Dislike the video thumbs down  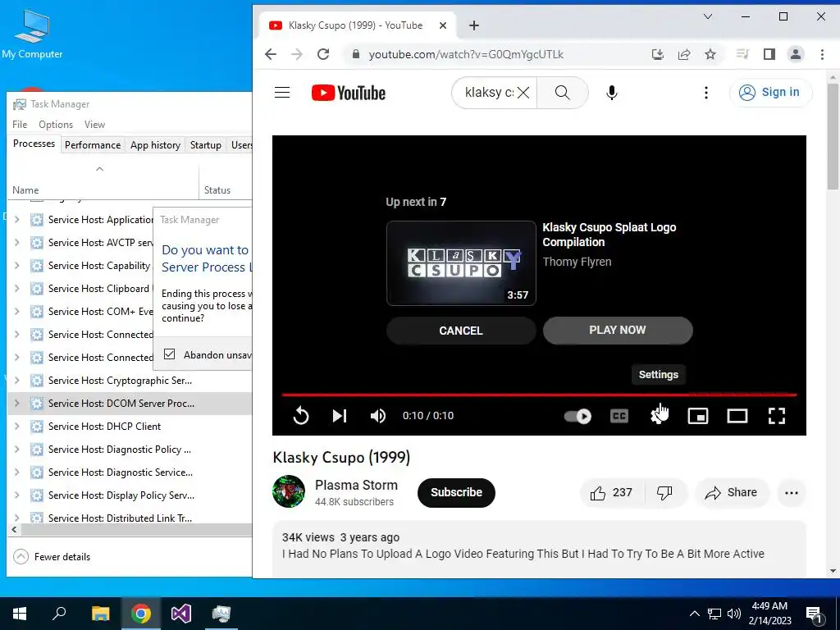(664, 493)
